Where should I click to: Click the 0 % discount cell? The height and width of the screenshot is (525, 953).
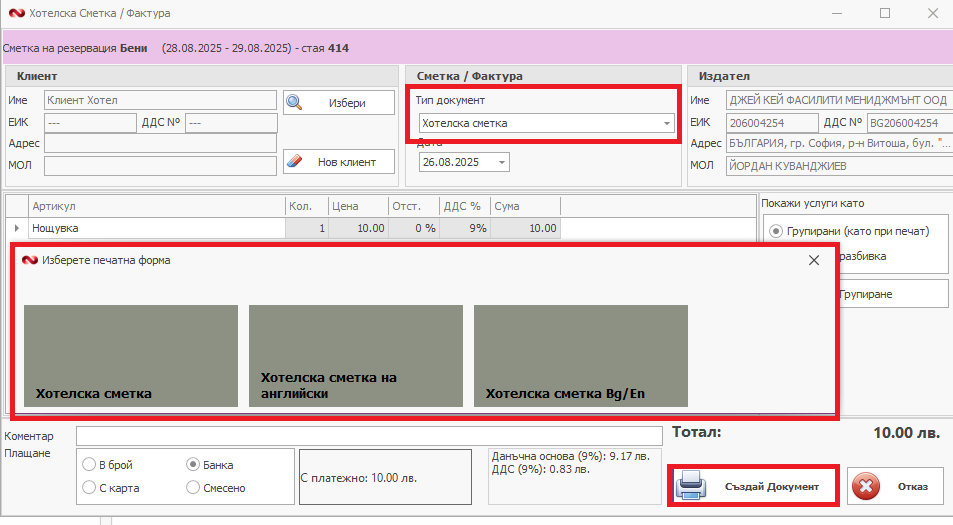414,228
